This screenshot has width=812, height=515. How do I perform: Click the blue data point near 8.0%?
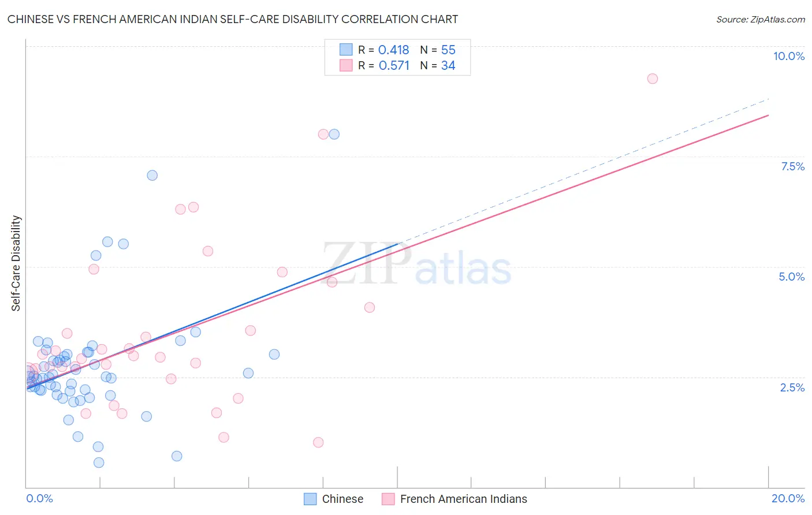tap(334, 134)
